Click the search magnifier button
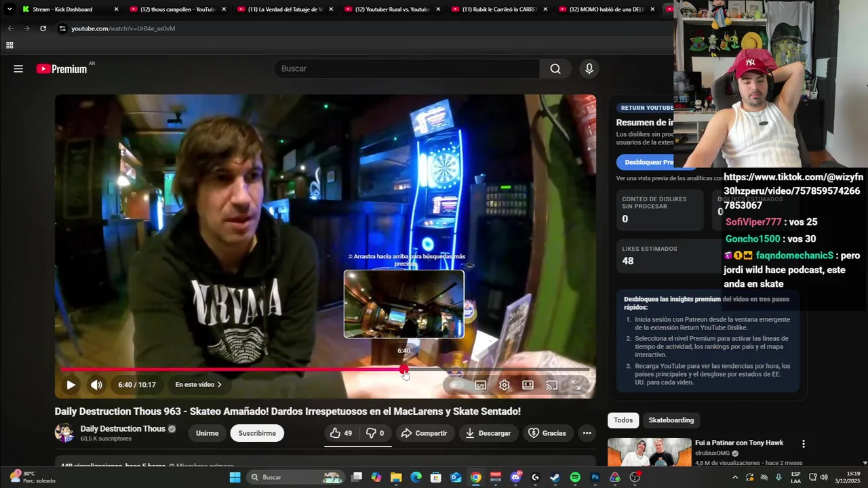Image resolution: width=868 pixels, height=488 pixels. pos(555,68)
